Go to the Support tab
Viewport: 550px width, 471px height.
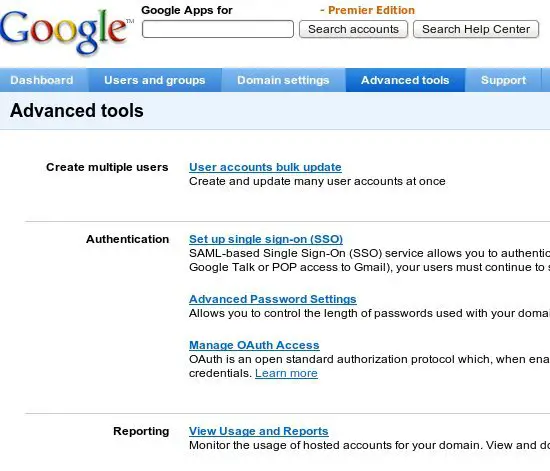click(x=503, y=80)
